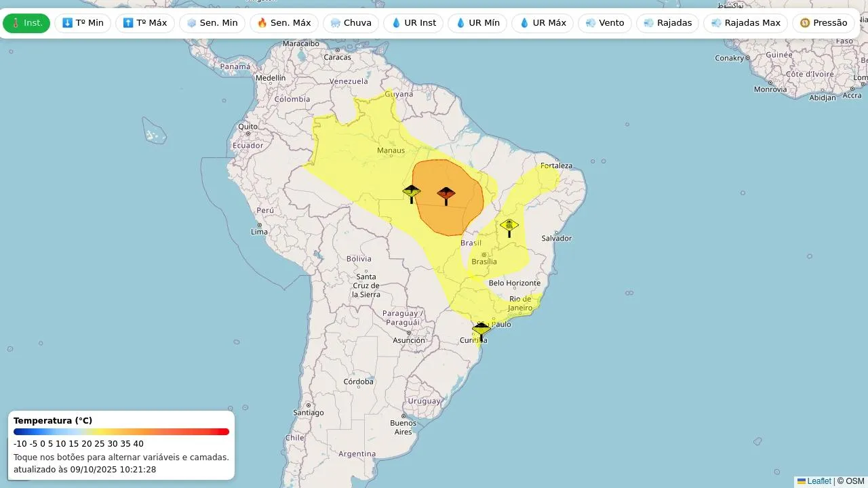Open the Rajadas Max layer
The width and height of the screenshot is (868, 488).
coord(745,23)
